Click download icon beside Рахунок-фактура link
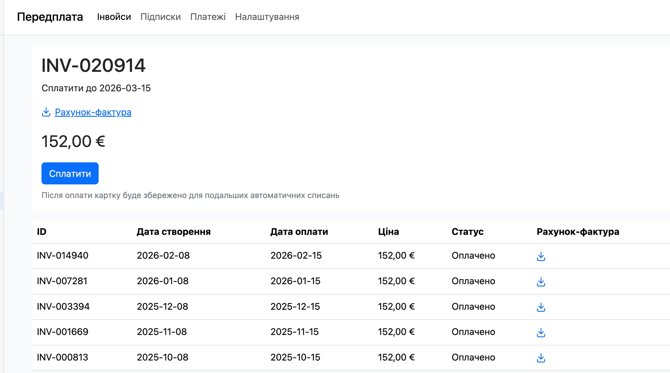The height and width of the screenshot is (373, 670). 46,112
